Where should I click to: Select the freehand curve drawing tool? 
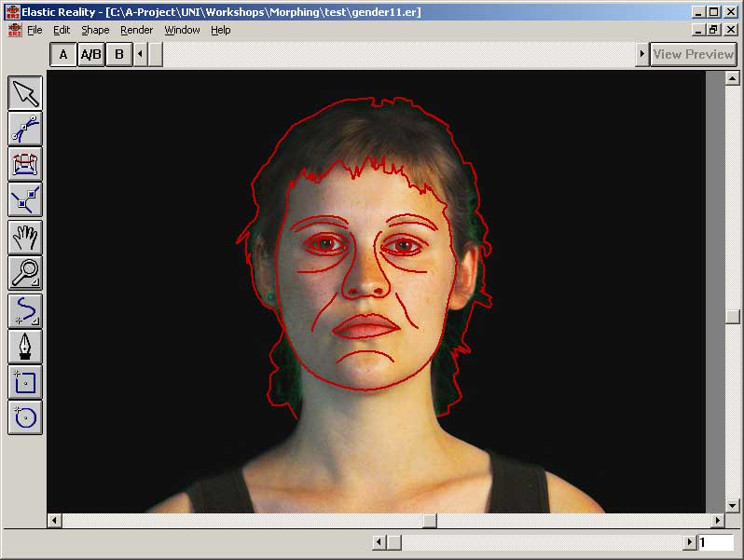[x=25, y=311]
